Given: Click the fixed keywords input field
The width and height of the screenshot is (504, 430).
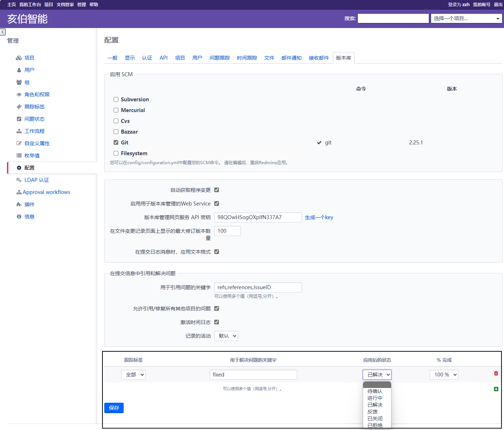Looking at the screenshot, I should click(253, 375).
